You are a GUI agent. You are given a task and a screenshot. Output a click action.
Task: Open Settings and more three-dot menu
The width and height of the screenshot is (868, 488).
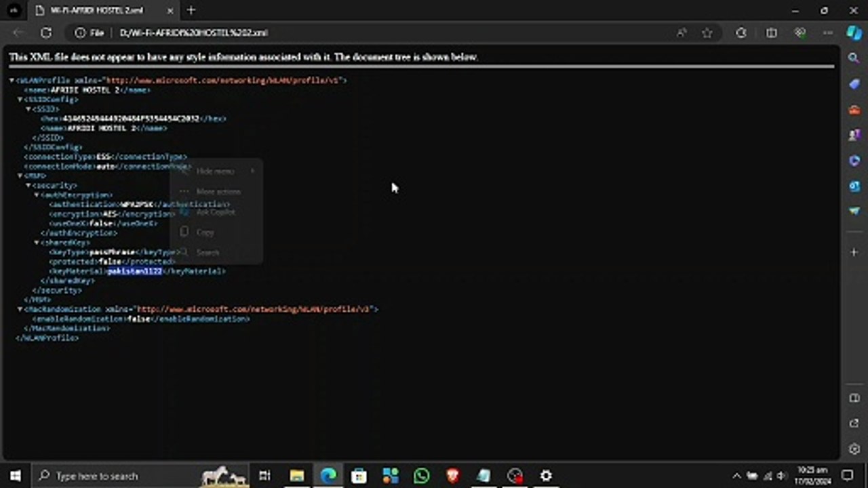pos(828,33)
